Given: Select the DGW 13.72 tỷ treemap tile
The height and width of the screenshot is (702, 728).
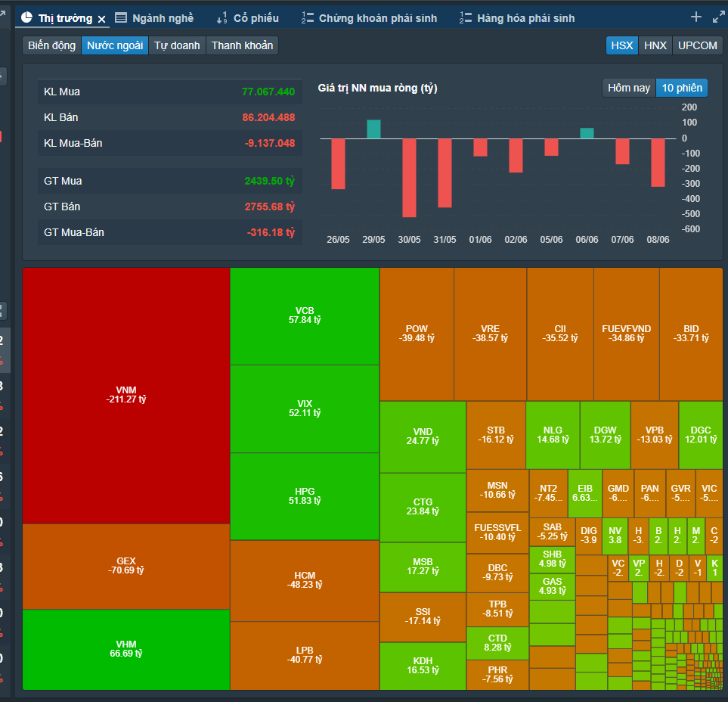Looking at the screenshot, I should tap(605, 435).
